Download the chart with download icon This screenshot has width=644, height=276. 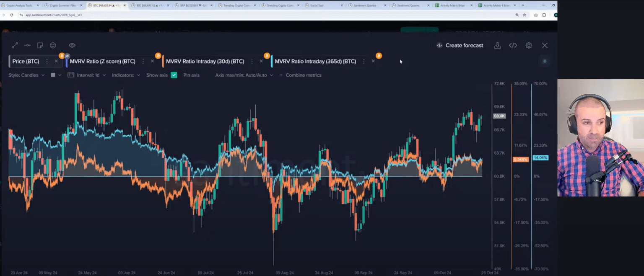(x=497, y=45)
